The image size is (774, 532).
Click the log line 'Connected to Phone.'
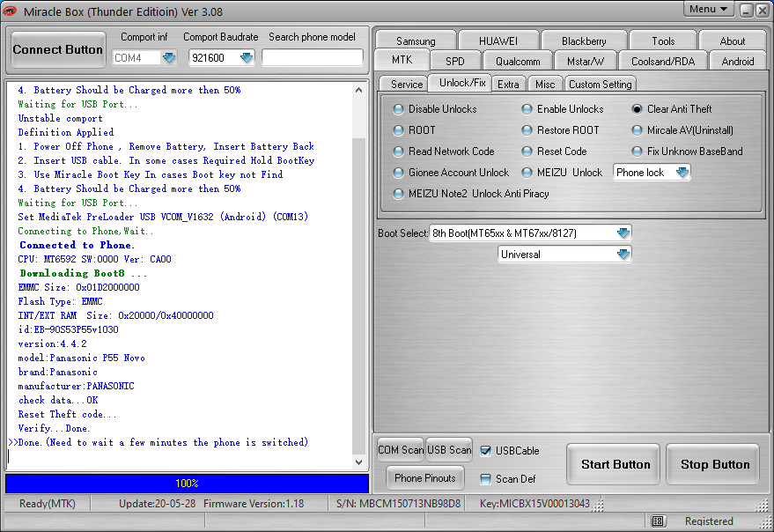pyautogui.click(x=77, y=245)
